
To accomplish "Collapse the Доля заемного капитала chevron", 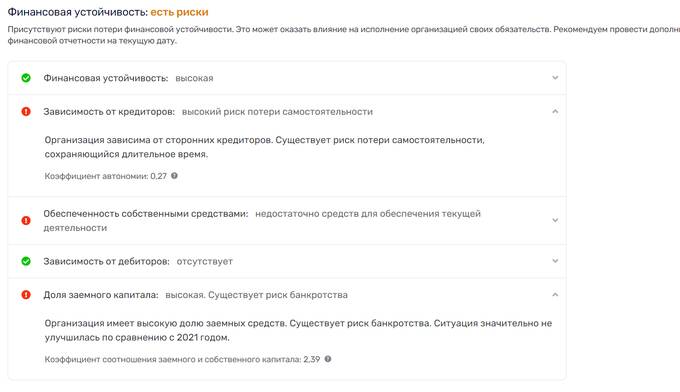I will (x=555, y=295).
